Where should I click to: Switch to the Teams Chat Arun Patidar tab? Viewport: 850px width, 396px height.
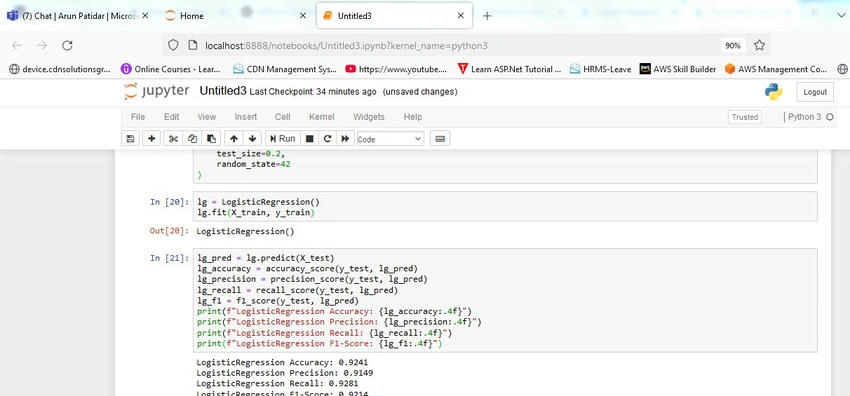[79, 16]
